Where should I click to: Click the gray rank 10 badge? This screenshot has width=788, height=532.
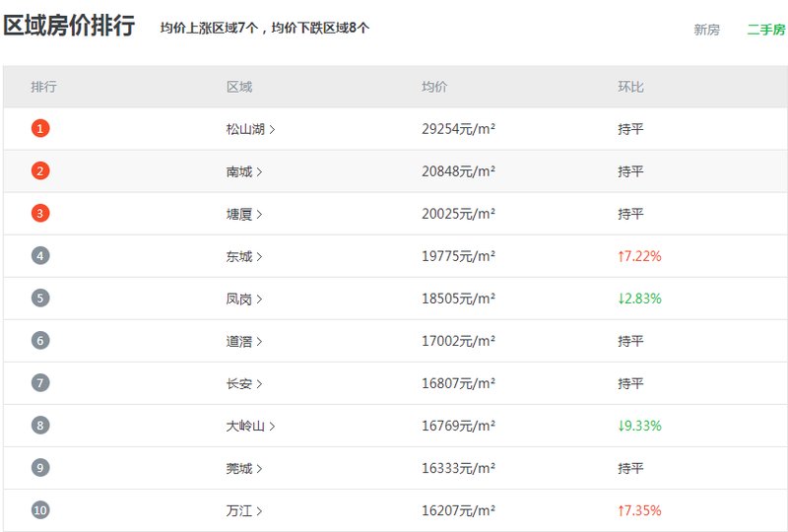click(x=40, y=510)
